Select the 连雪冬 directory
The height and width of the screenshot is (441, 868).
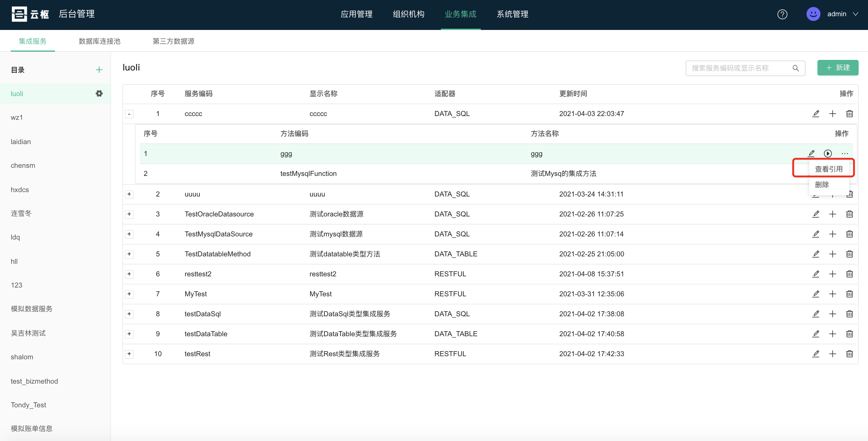click(x=55, y=213)
